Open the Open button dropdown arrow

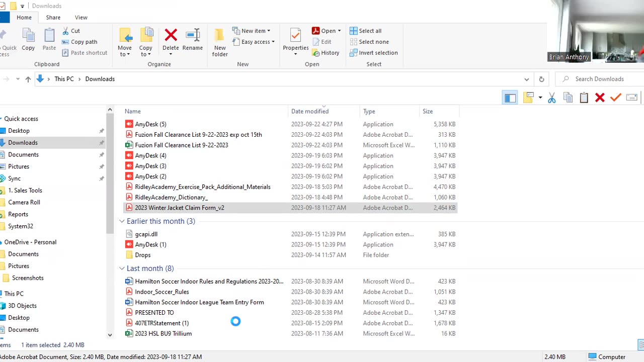click(x=339, y=31)
